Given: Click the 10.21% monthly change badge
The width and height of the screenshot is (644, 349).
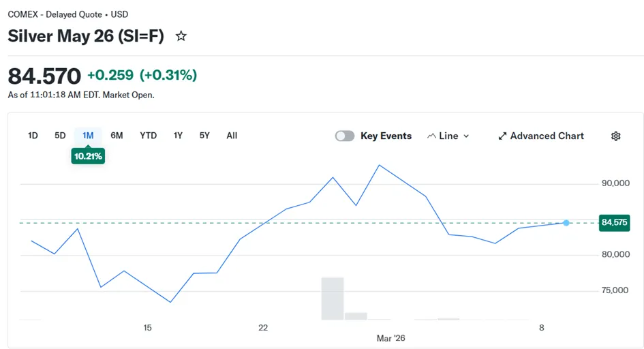Looking at the screenshot, I should [88, 156].
